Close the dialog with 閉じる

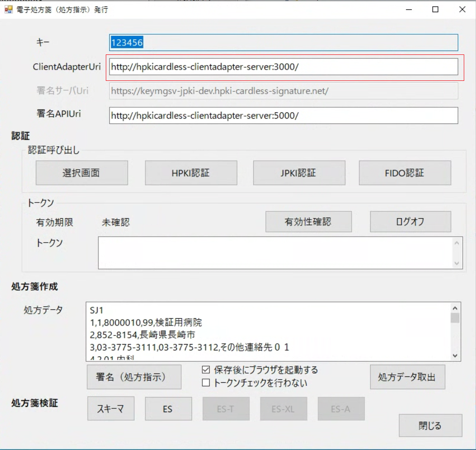[x=430, y=425]
